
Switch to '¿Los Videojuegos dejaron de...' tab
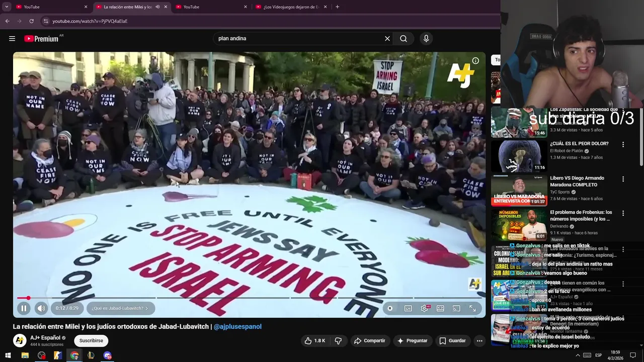(x=291, y=7)
